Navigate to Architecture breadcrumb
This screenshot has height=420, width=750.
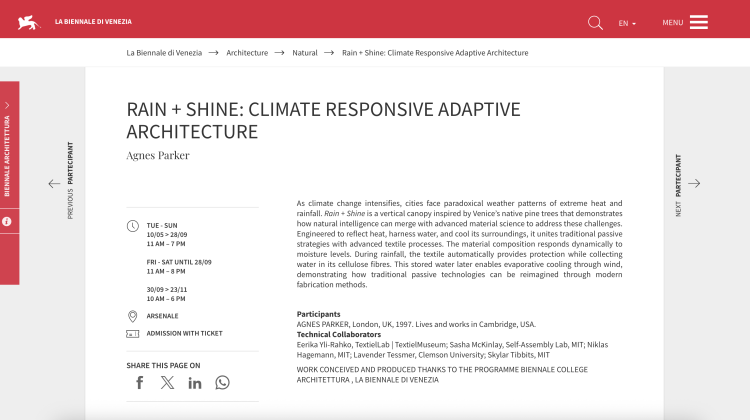coord(247,52)
